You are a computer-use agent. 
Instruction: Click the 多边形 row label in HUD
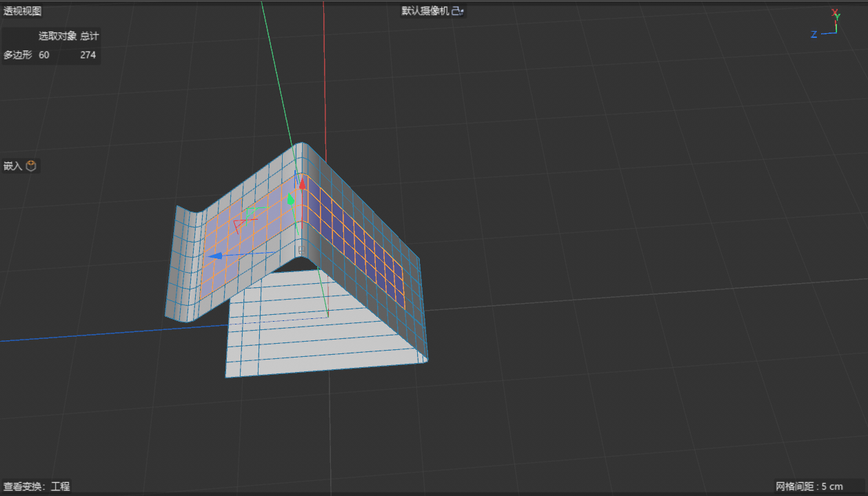click(x=18, y=55)
